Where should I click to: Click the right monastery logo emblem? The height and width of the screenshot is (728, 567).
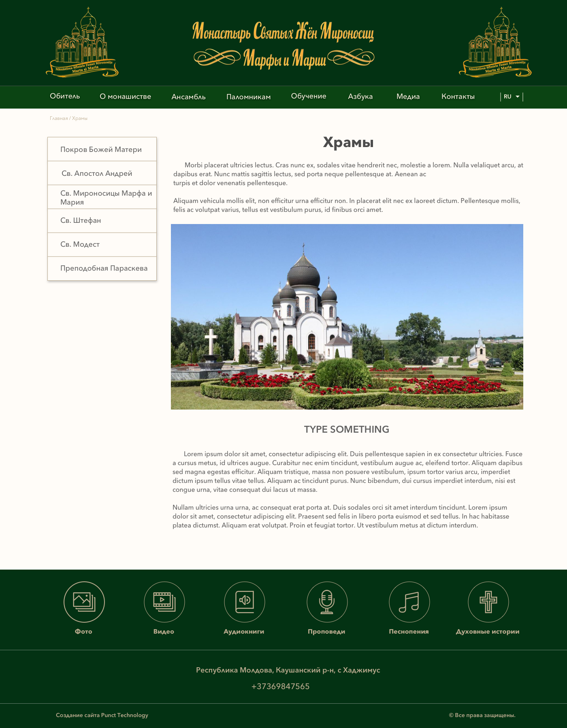(495, 43)
